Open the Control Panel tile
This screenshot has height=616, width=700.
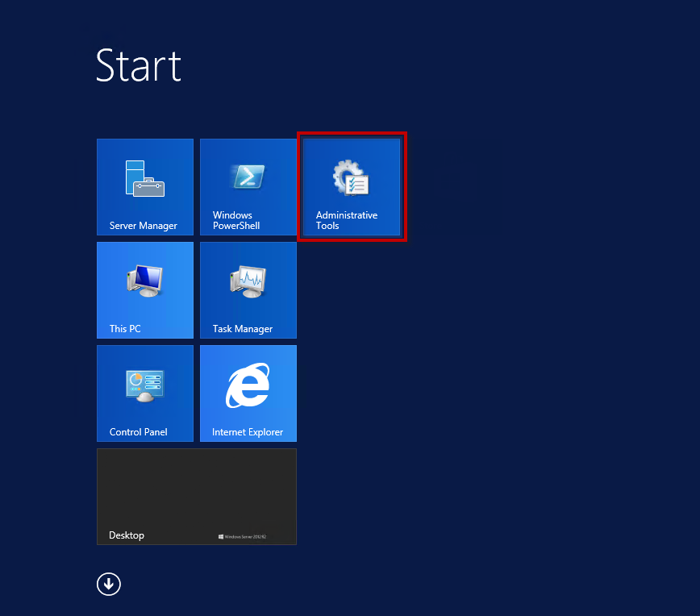point(145,393)
